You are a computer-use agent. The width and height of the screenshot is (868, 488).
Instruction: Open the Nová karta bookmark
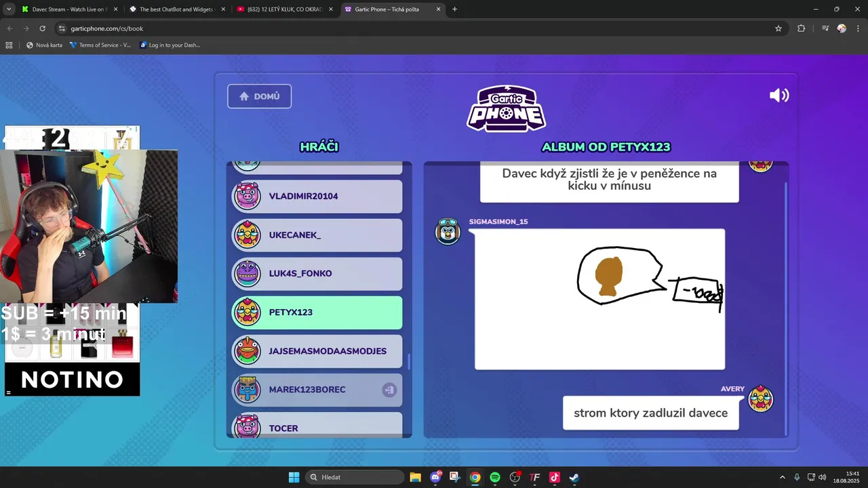44,45
